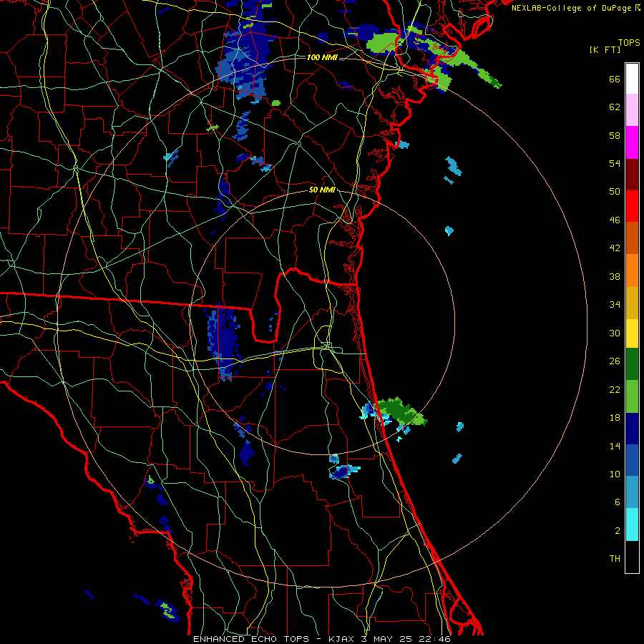644x644 pixels.
Task: Click the TOPS legend title
Action: click(x=629, y=42)
